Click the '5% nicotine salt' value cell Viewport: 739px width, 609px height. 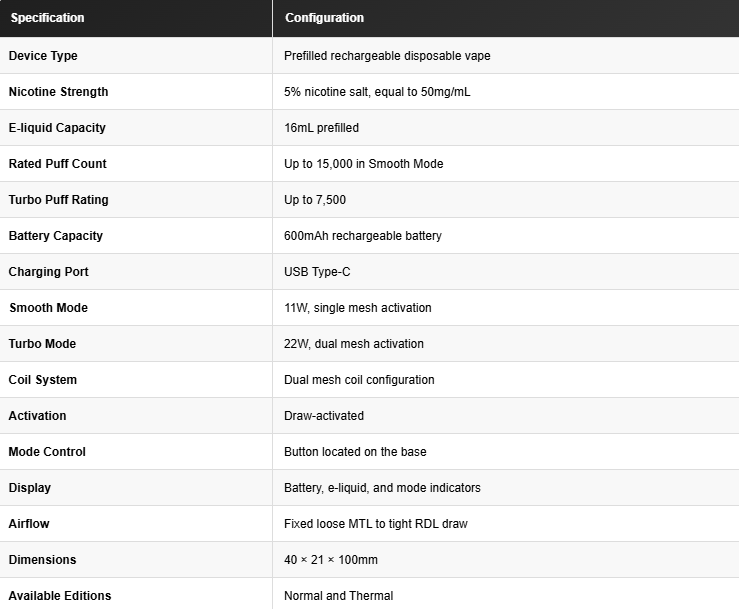[506, 91]
